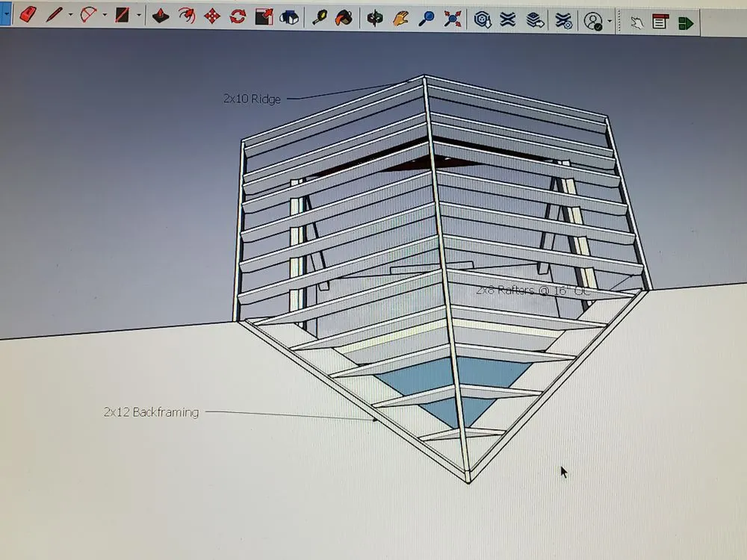Image resolution: width=747 pixels, height=560 pixels.
Task: Open the Arc tool dropdown arrow
Action: (x=105, y=15)
